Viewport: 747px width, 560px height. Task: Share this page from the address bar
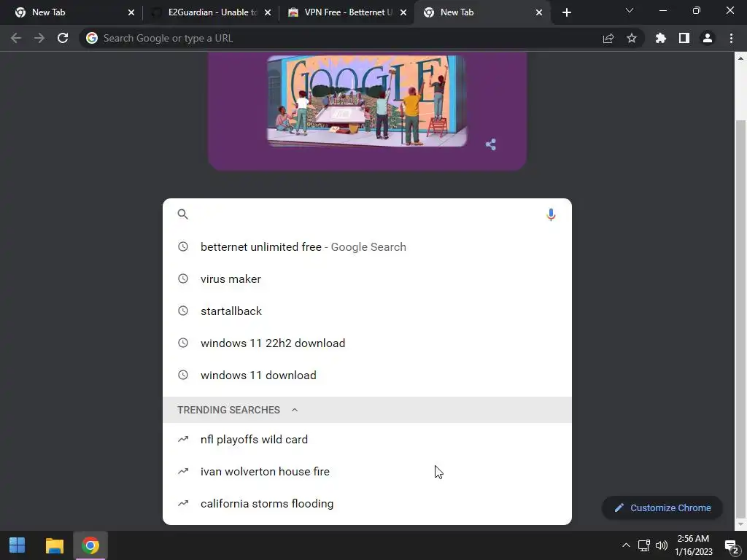608,39
